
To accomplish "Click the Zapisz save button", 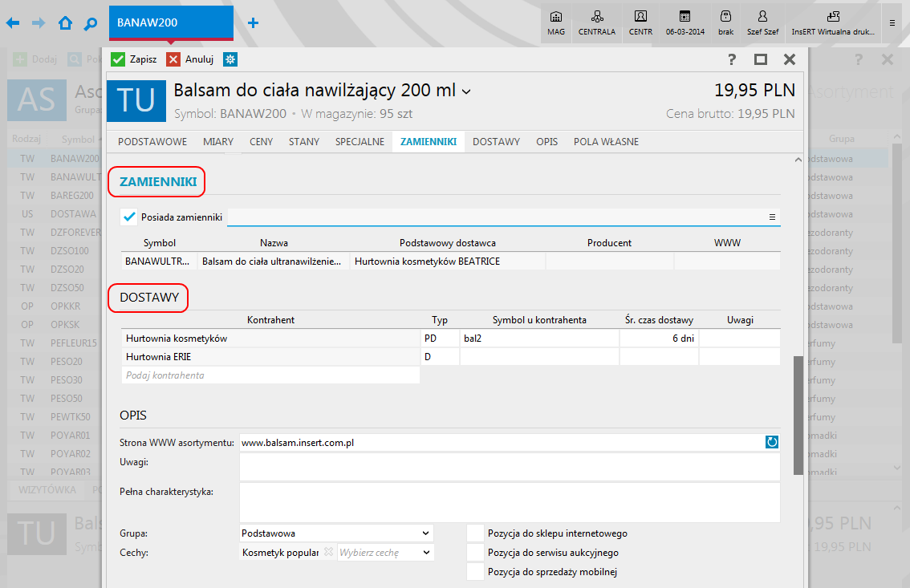I will [134, 59].
